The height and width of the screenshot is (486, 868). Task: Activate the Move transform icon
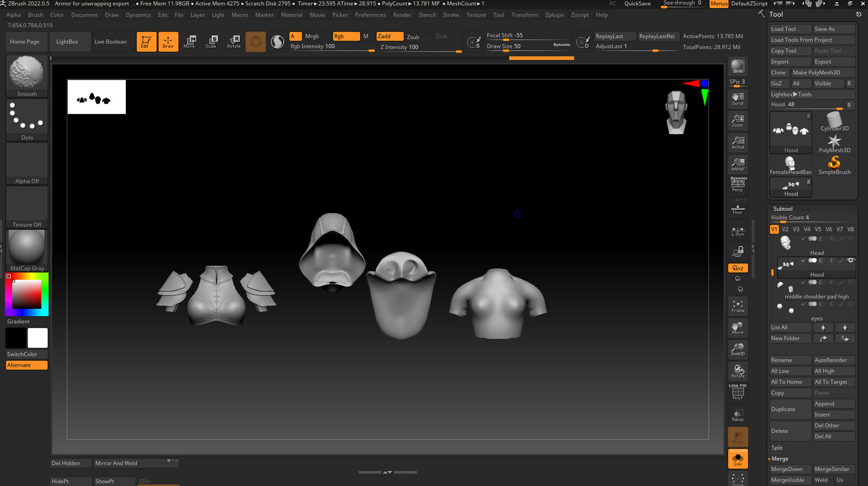[x=189, y=41]
